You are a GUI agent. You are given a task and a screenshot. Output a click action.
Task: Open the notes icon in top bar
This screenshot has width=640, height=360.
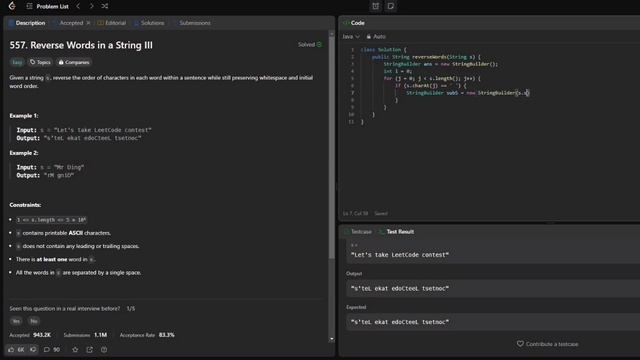click(391, 6)
